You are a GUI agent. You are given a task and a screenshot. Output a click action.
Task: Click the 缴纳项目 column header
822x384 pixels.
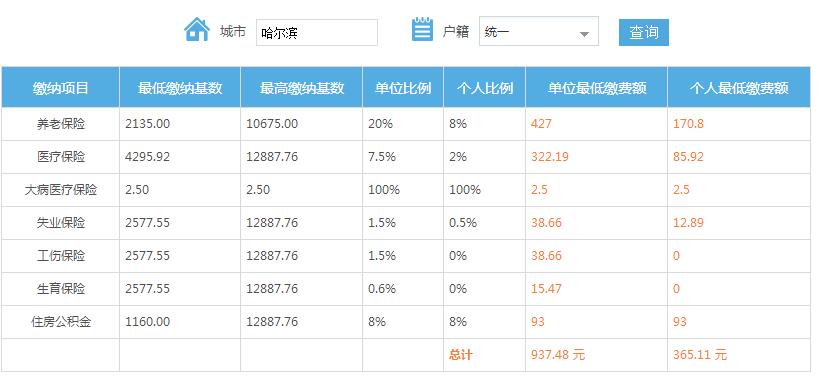pos(60,88)
